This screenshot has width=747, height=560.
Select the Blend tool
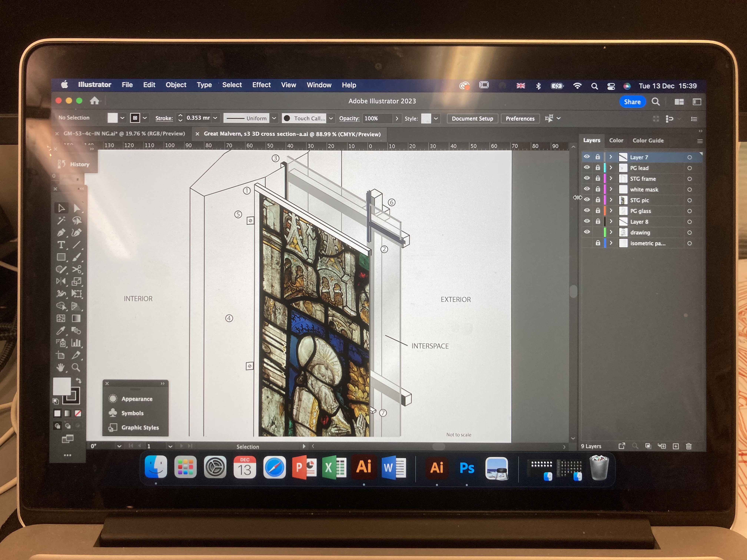[x=76, y=331]
